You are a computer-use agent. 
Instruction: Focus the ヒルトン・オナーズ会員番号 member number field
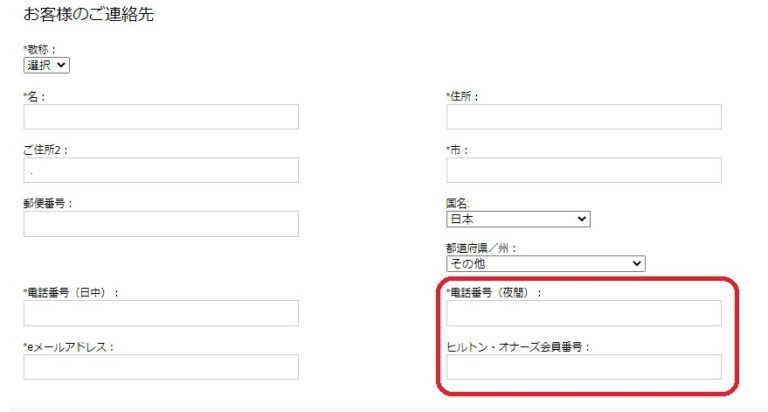click(x=583, y=367)
